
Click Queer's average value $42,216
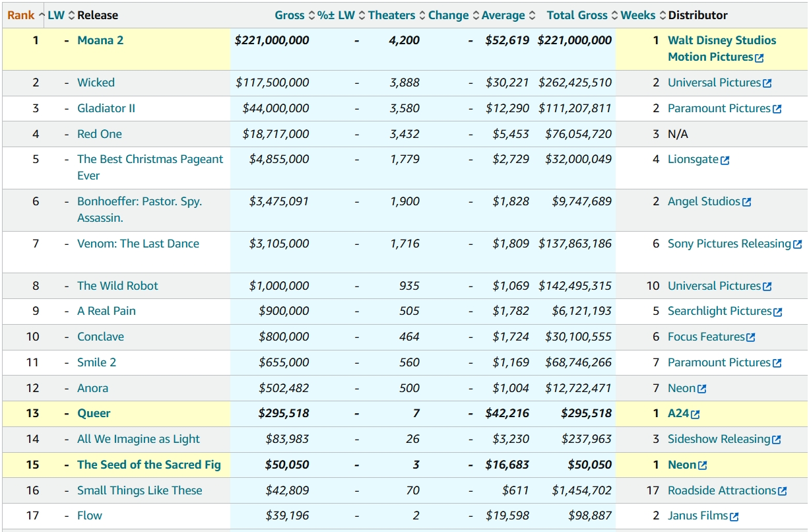(x=507, y=413)
